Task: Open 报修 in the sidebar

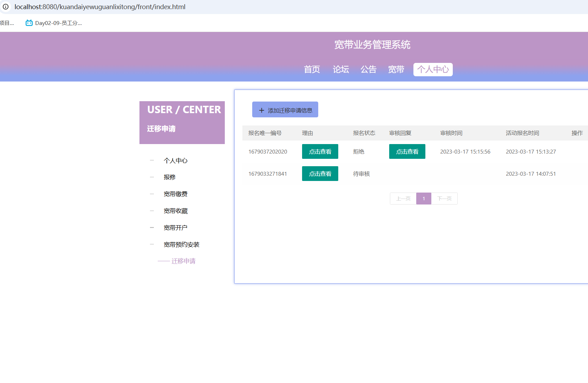Action: [x=170, y=177]
